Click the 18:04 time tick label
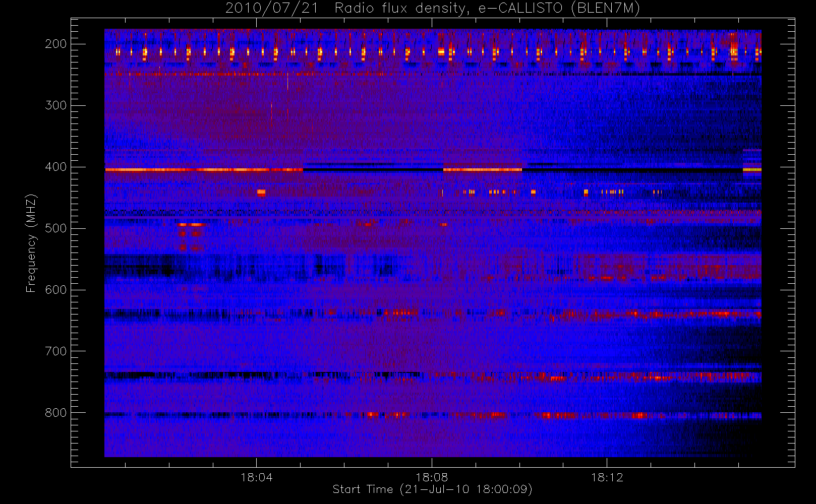 coord(257,477)
